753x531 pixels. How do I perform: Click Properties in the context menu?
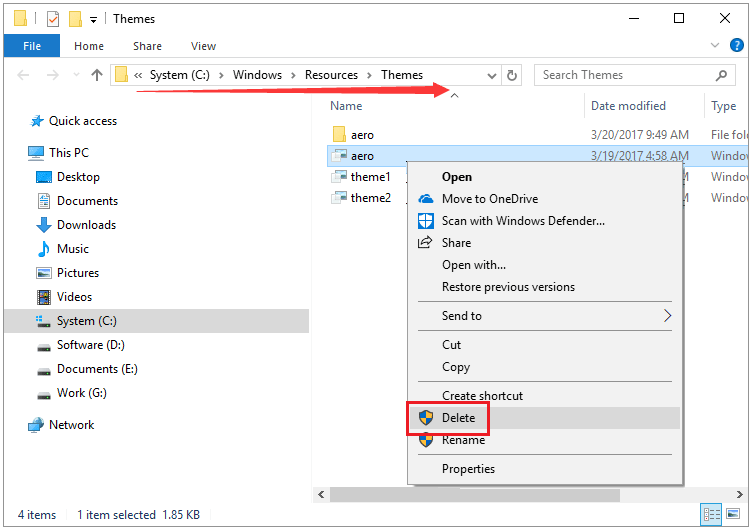point(468,469)
